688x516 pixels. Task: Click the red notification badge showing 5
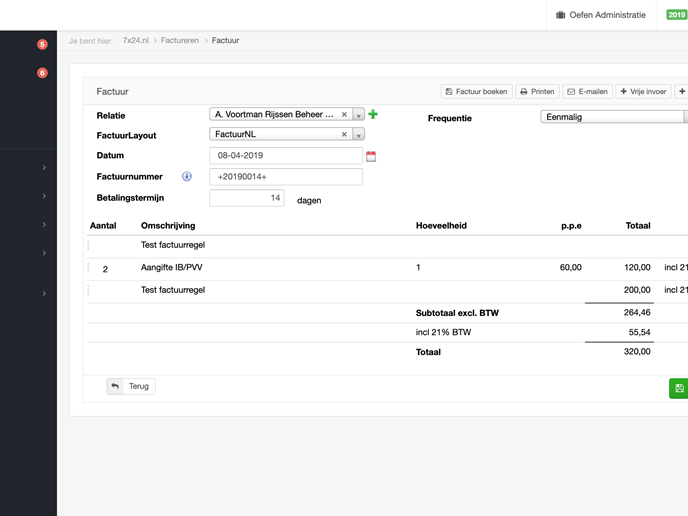pos(42,45)
